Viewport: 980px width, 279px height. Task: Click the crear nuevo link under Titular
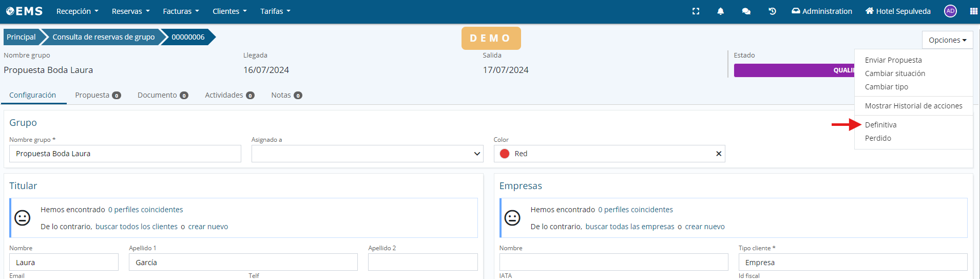tap(208, 227)
